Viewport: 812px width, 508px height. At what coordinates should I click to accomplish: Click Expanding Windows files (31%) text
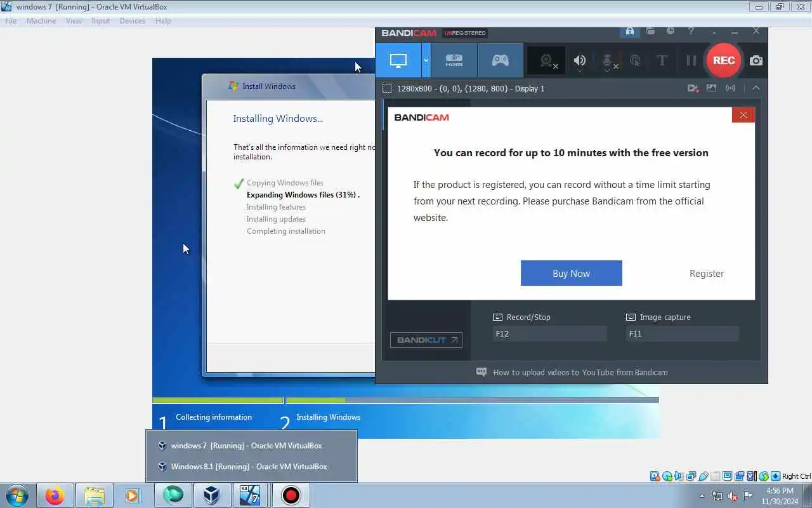tap(303, 195)
